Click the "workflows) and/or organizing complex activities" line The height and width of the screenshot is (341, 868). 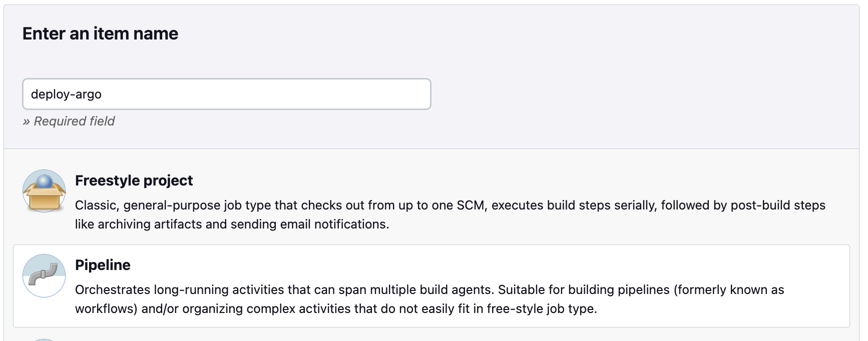click(x=336, y=308)
